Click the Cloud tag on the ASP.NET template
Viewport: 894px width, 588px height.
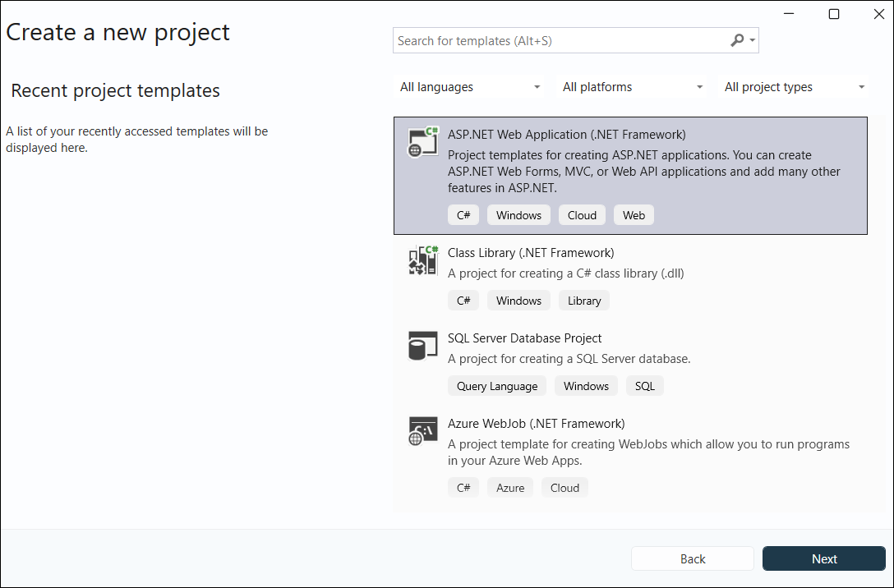[x=581, y=214]
